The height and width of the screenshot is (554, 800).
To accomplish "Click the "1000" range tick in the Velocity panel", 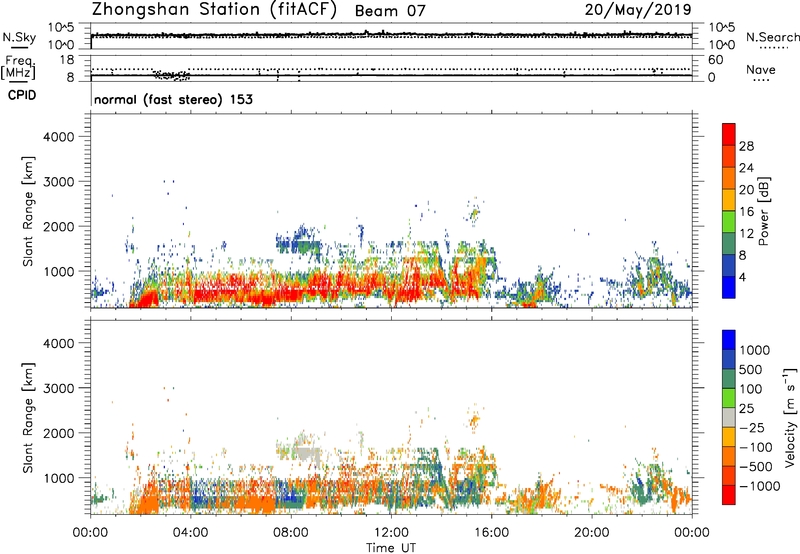I will click(59, 478).
